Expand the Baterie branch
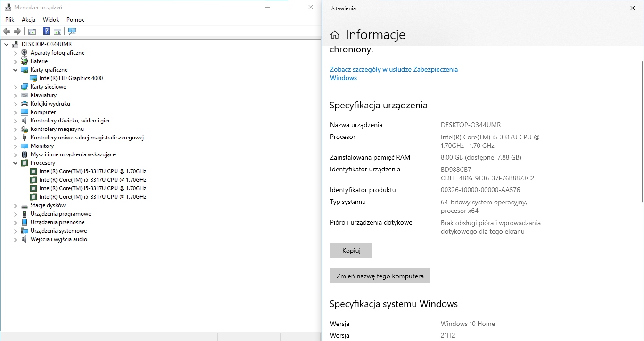Image resolution: width=644 pixels, height=341 pixels. (15, 61)
